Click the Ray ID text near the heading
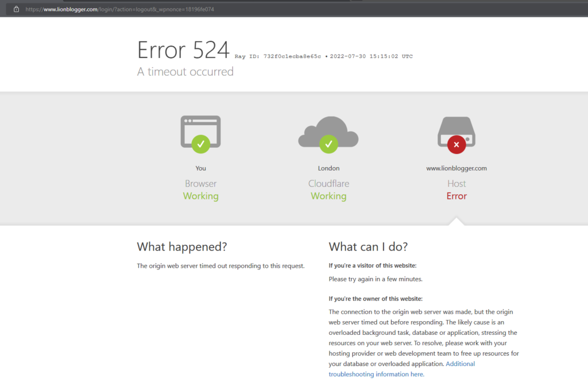 pyautogui.click(x=278, y=56)
